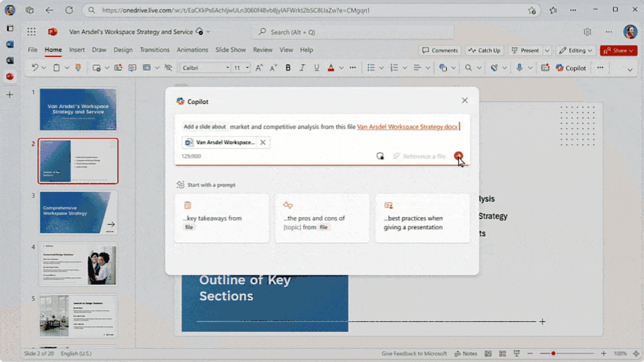644x362 pixels.
Task: Open the Share dropdown button
Action: [x=619, y=50]
